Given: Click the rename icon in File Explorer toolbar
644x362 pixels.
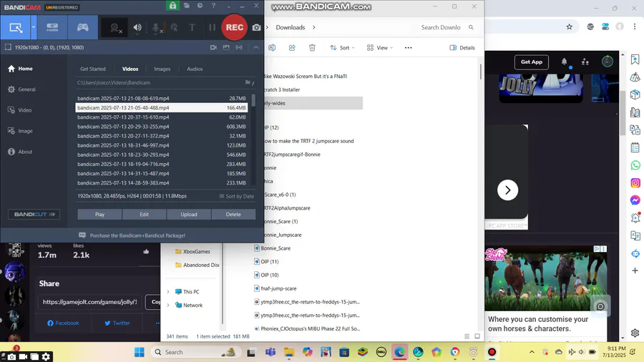Looking at the screenshot, I should [x=272, y=48].
